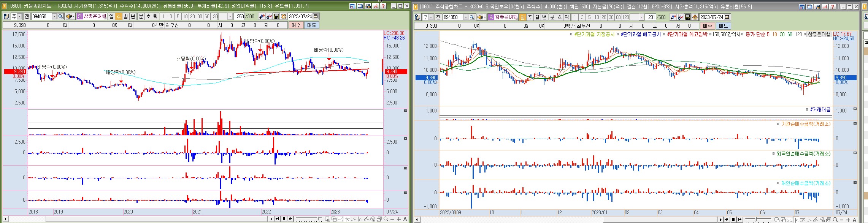Select 5 interval button in left chart
The image size is (868, 223).
[x=178, y=16]
